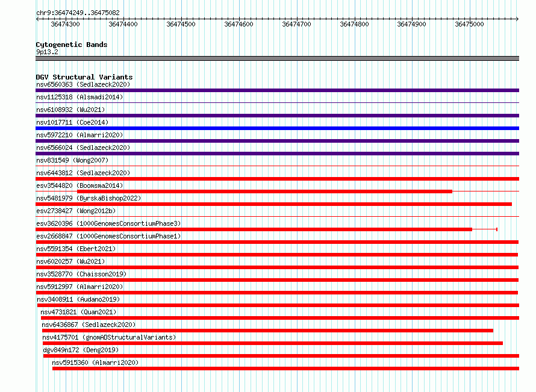Open nsv6436867 (Sedlazeck2020) variant
536x392 pixels.
click(x=89, y=325)
